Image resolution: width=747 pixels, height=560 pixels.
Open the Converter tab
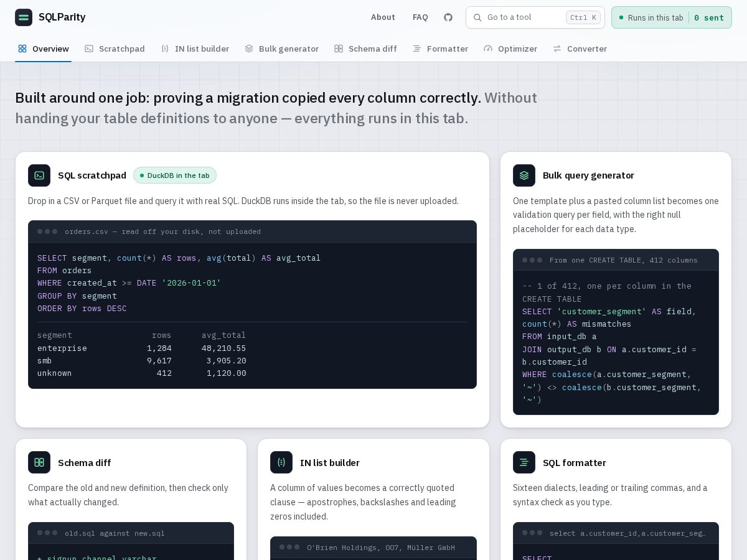[x=580, y=49]
